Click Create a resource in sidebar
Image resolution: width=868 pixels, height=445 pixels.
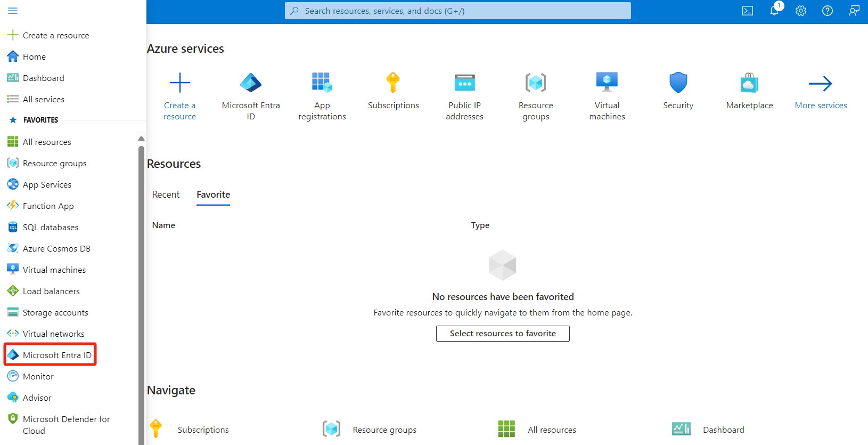(x=55, y=35)
